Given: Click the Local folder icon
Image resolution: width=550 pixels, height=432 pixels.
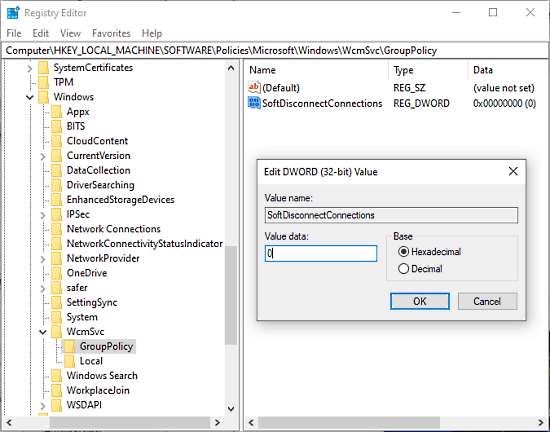Looking at the screenshot, I should point(69,361).
